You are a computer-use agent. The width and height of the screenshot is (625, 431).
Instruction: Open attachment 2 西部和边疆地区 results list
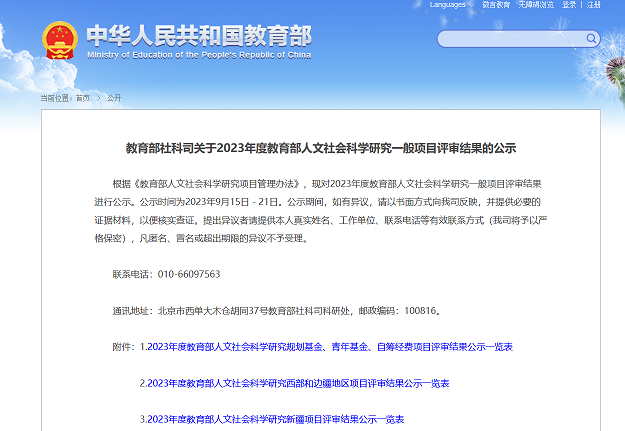tap(294, 383)
